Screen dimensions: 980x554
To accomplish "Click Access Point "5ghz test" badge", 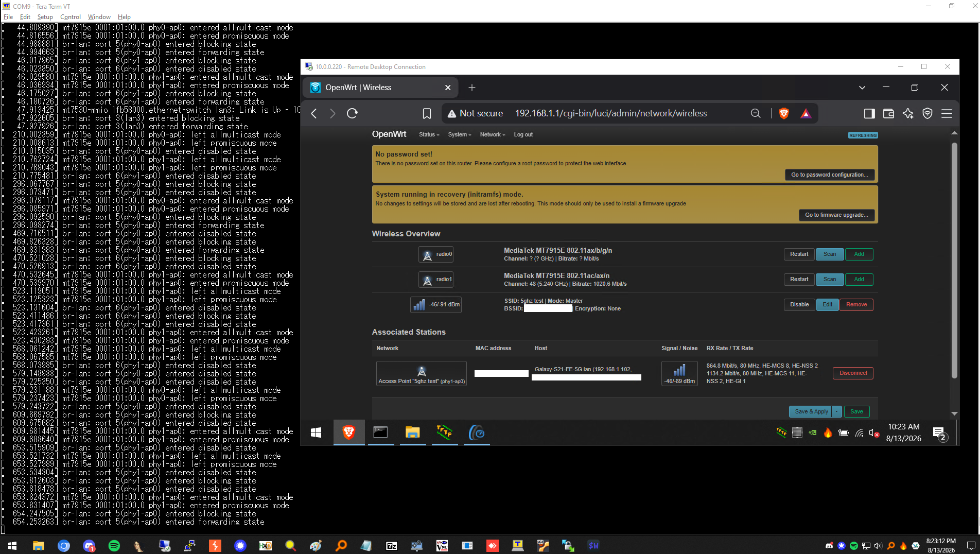I will 422,374.
